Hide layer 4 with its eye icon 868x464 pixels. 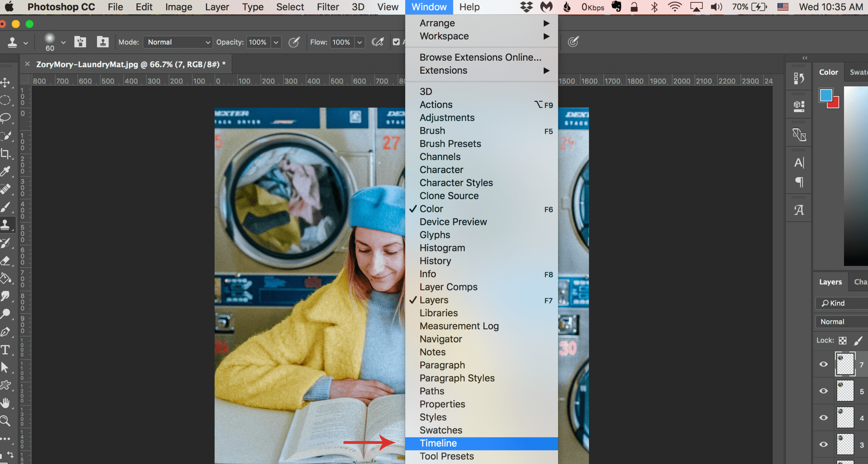pos(823,417)
